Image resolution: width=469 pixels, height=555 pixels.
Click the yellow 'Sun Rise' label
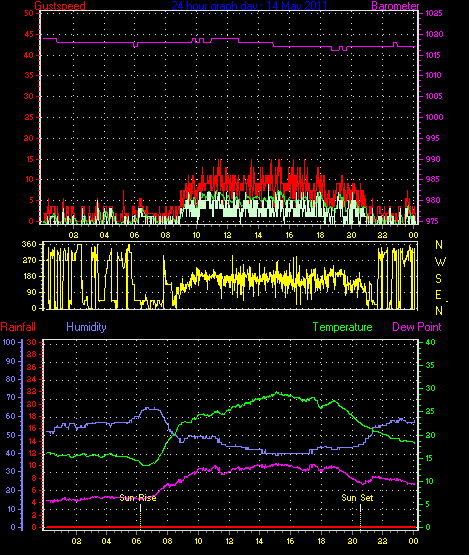[x=138, y=498]
